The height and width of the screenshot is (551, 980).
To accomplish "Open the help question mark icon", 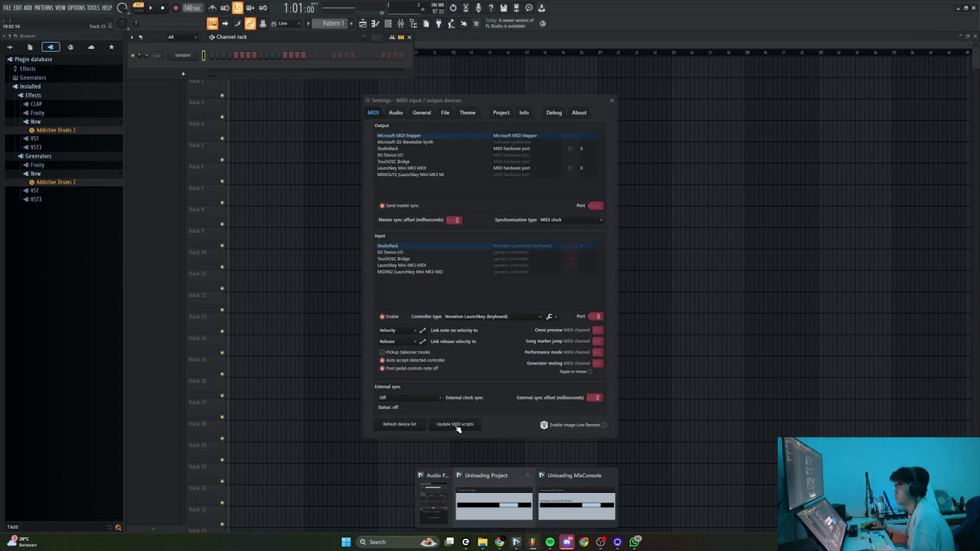I will (490, 8).
